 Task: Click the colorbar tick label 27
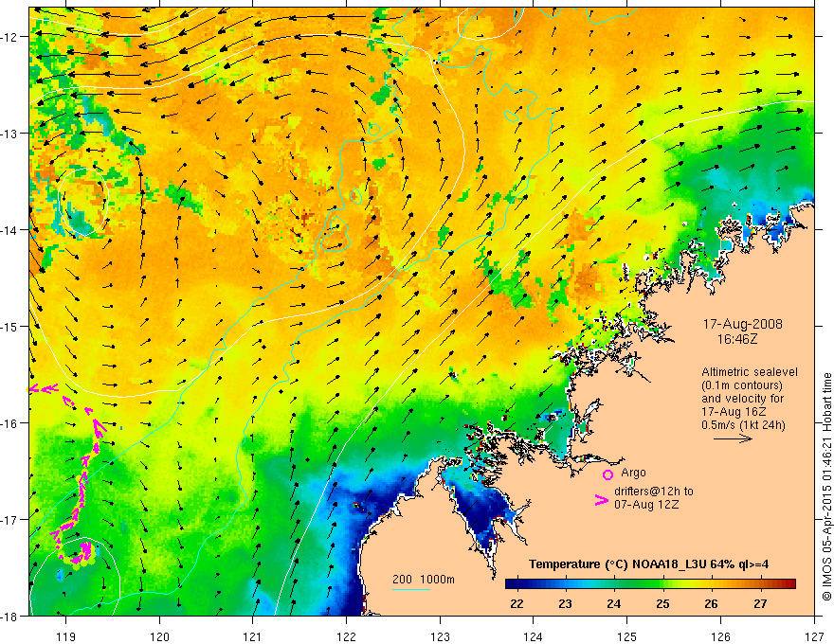760,603
